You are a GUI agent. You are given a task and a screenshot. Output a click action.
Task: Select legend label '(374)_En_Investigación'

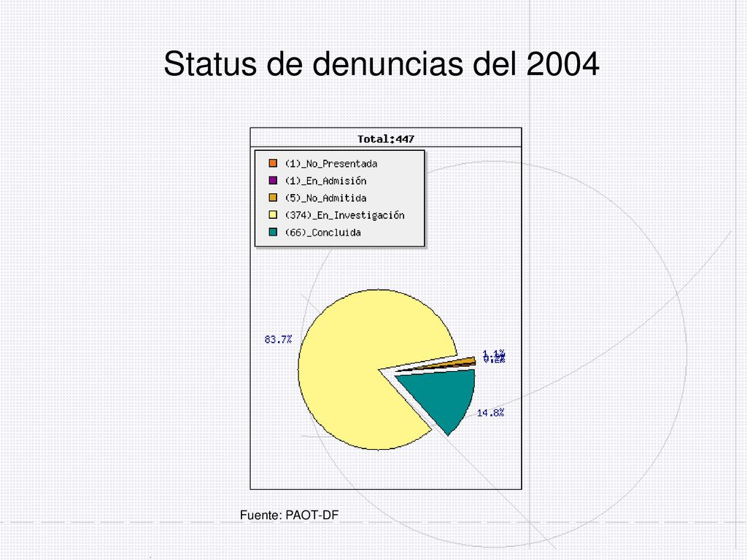click(x=345, y=215)
